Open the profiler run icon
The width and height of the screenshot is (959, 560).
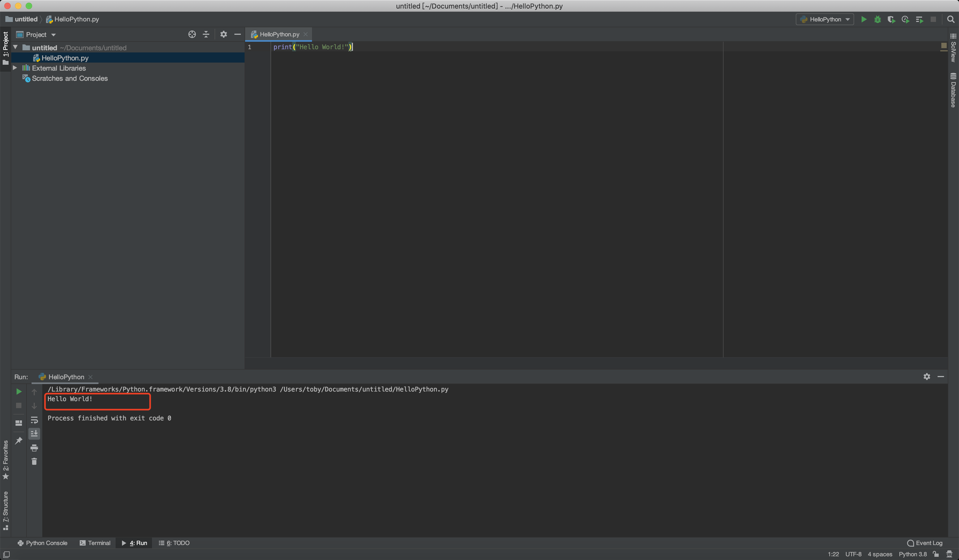(905, 20)
